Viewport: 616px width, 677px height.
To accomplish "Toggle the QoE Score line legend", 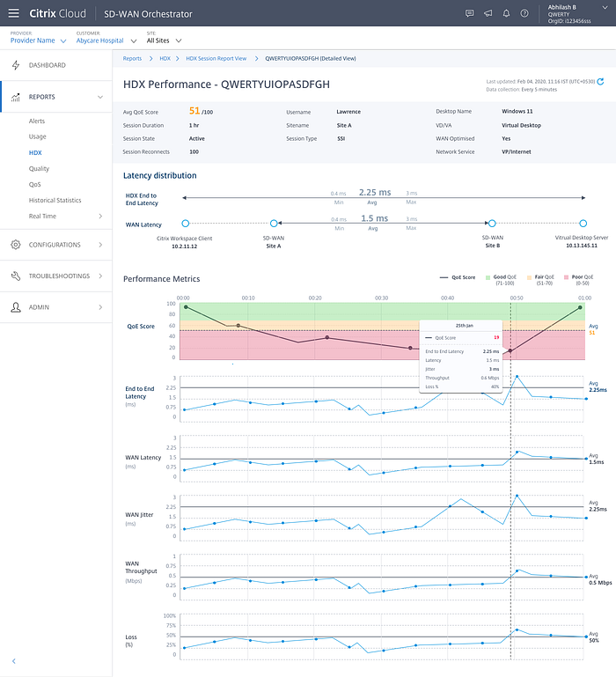I will pos(457,277).
